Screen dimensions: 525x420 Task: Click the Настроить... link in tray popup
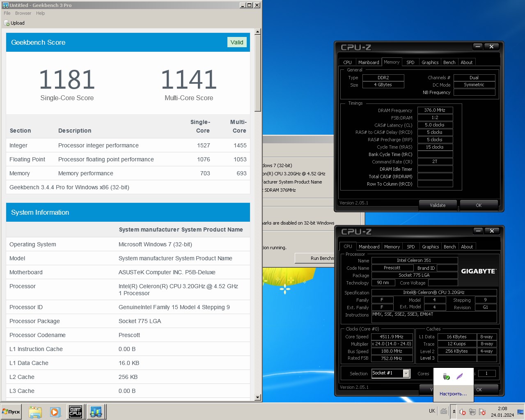453,394
